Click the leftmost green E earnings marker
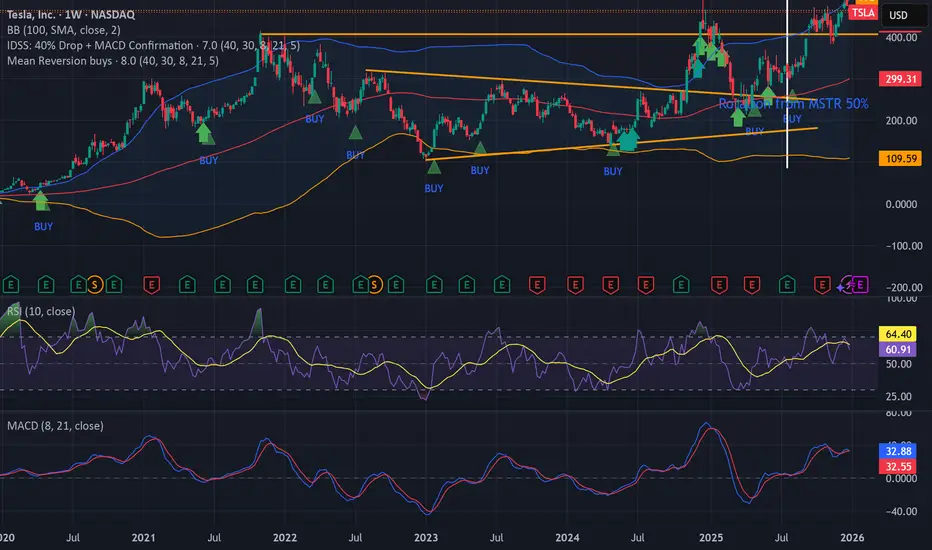The width and height of the screenshot is (932, 550). pyautogui.click(x=11, y=285)
